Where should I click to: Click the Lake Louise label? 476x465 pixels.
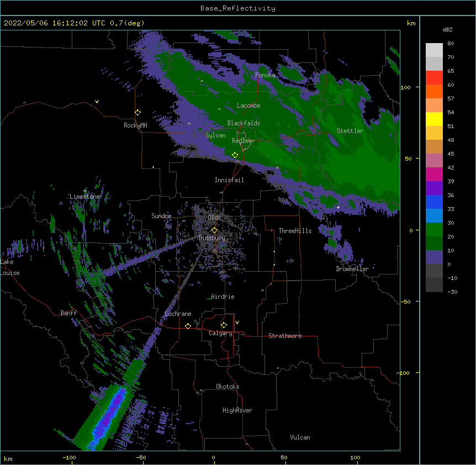tap(10, 267)
